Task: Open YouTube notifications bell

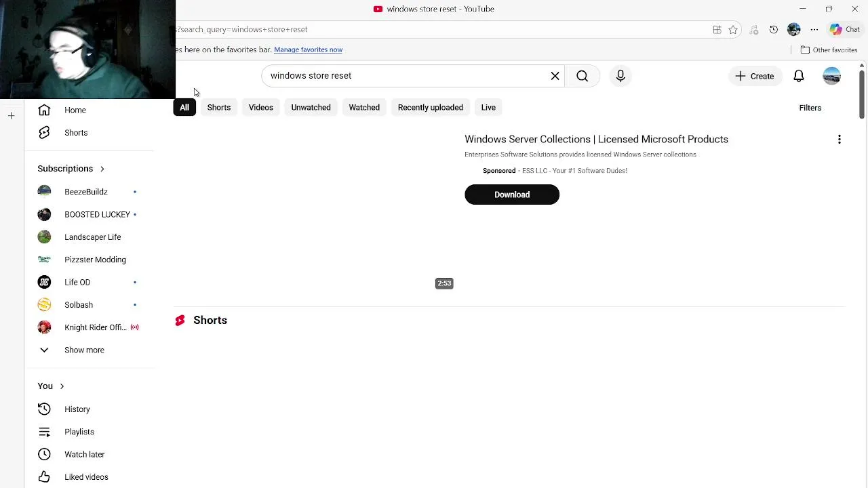Action: (x=799, y=76)
